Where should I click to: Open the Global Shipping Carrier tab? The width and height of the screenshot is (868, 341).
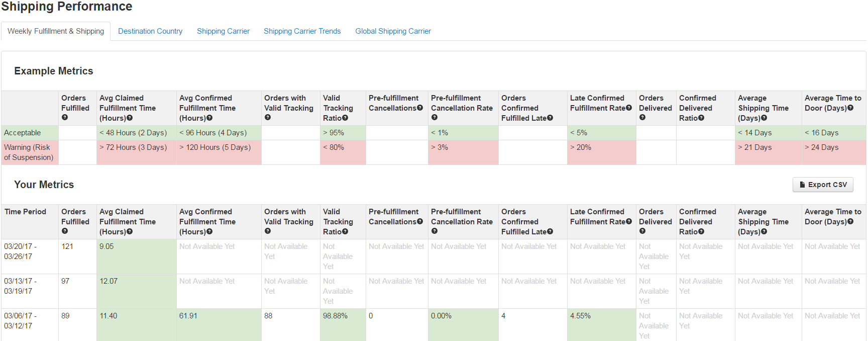tap(393, 31)
